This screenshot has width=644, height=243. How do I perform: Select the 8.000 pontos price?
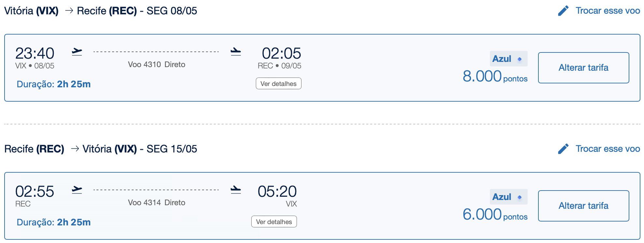point(495,77)
